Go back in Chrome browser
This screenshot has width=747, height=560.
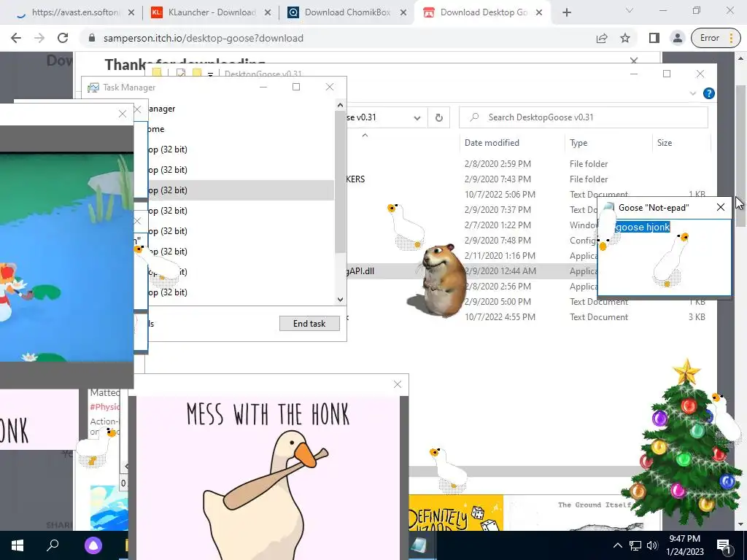pos(16,38)
